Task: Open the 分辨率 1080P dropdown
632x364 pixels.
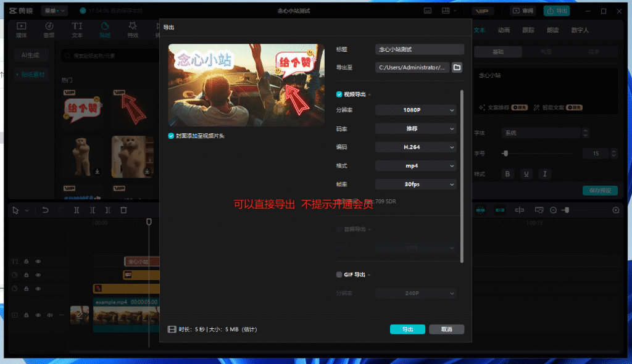Action: [x=415, y=110]
